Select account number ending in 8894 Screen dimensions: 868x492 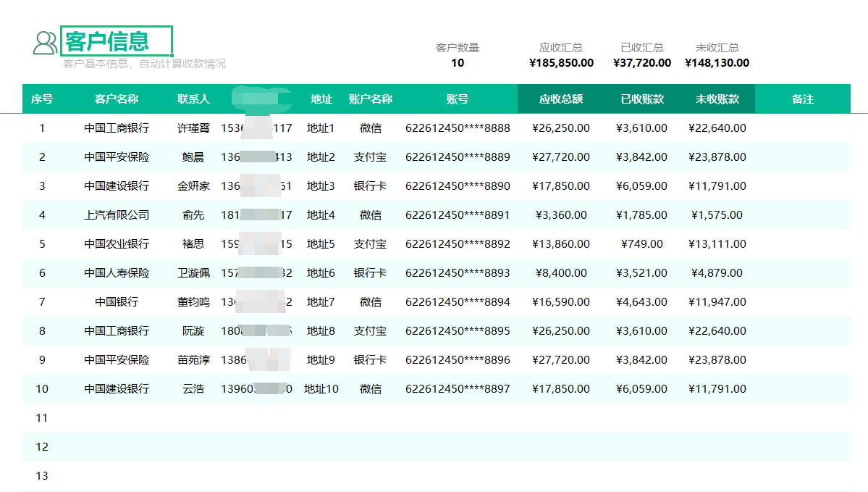click(458, 302)
